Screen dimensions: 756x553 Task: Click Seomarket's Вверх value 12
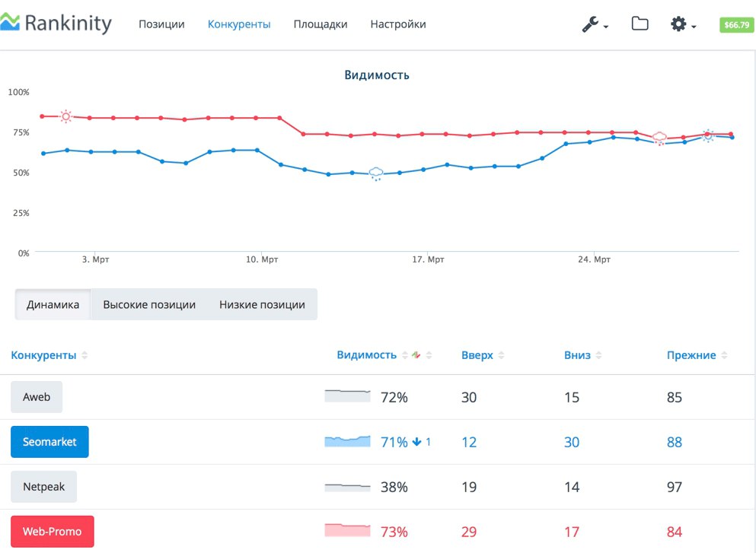click(469, 442)
